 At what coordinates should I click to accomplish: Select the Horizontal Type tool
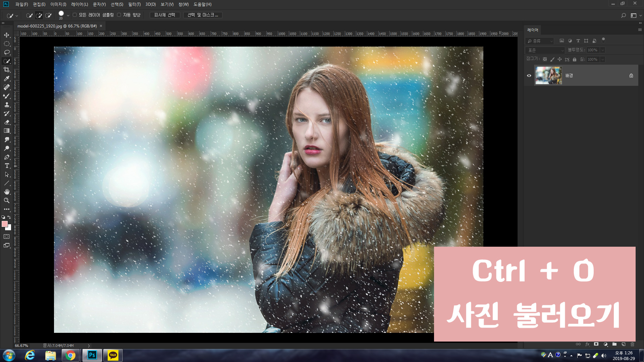(x=7, y=166)
